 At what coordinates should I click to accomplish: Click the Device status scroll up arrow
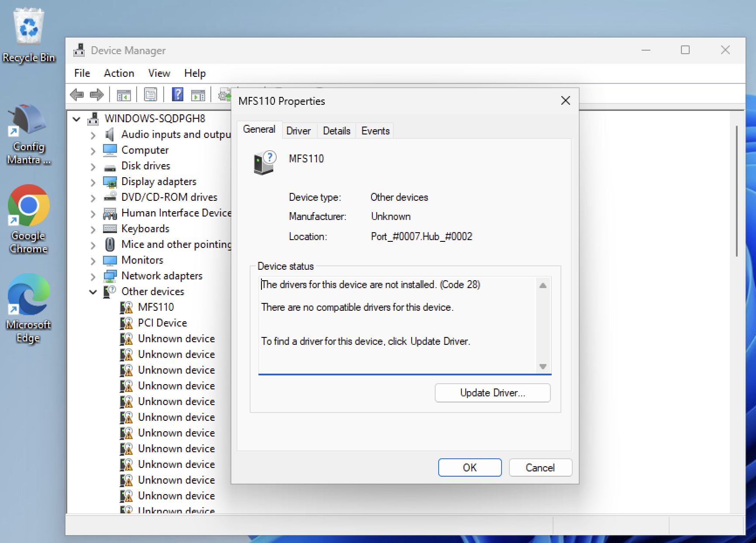click(543, 285)
